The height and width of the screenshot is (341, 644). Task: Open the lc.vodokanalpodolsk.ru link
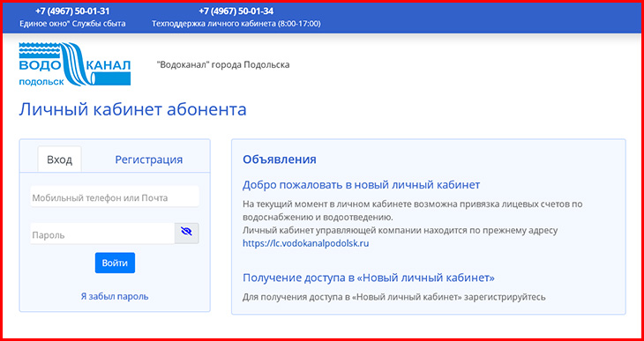coord(306,243)
